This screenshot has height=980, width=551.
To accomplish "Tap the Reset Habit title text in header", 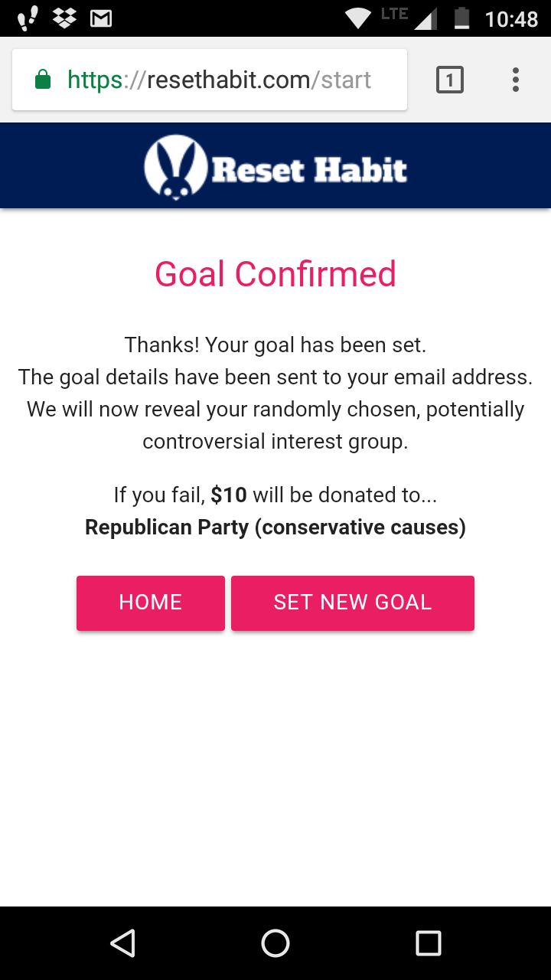I will (309, 169).
